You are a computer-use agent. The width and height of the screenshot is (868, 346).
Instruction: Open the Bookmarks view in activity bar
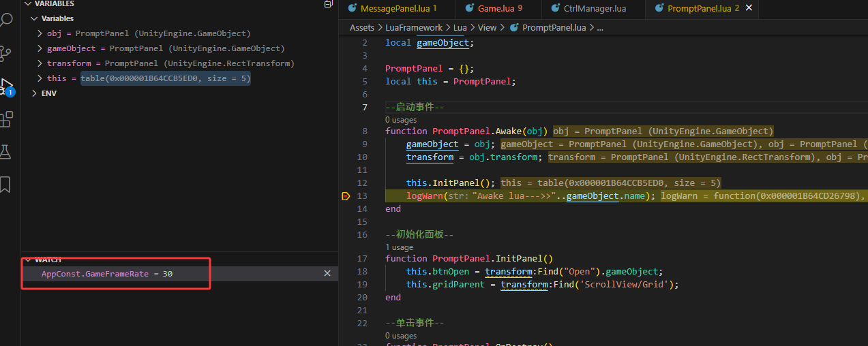[x=5, y=184]
